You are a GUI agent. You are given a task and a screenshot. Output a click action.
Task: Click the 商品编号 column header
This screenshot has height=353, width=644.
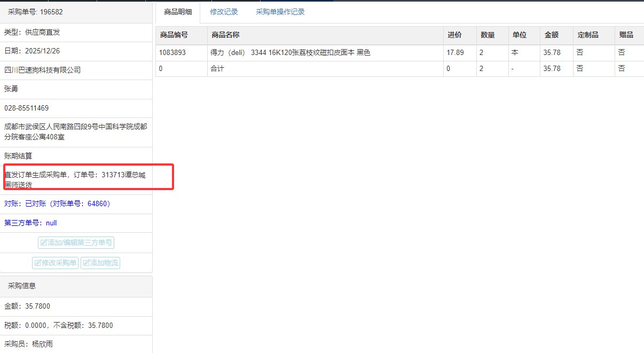174,35
